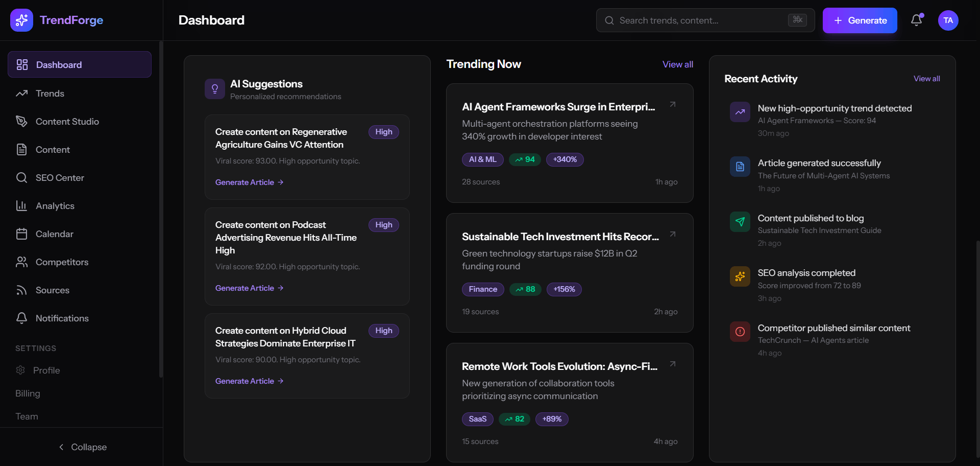Click the SEO Center magnifier icon

click(x=21, y=177)
